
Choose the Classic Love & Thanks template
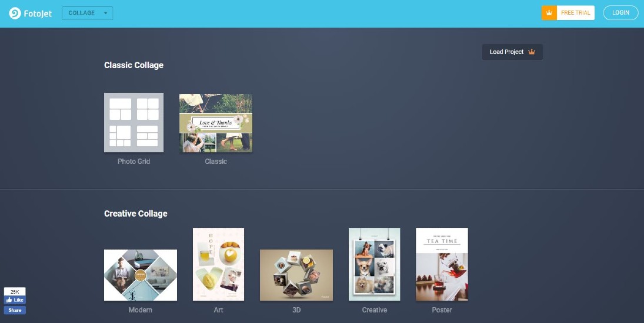point(216,123)
